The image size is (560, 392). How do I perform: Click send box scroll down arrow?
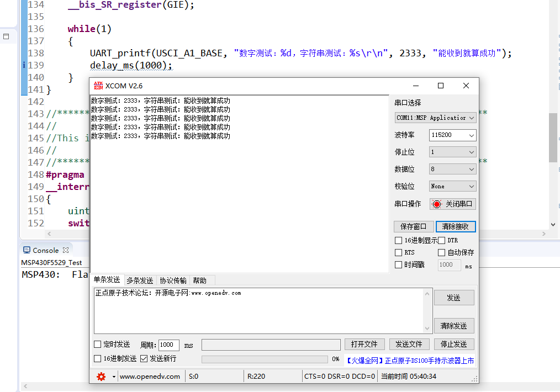[x=427, y=328]
